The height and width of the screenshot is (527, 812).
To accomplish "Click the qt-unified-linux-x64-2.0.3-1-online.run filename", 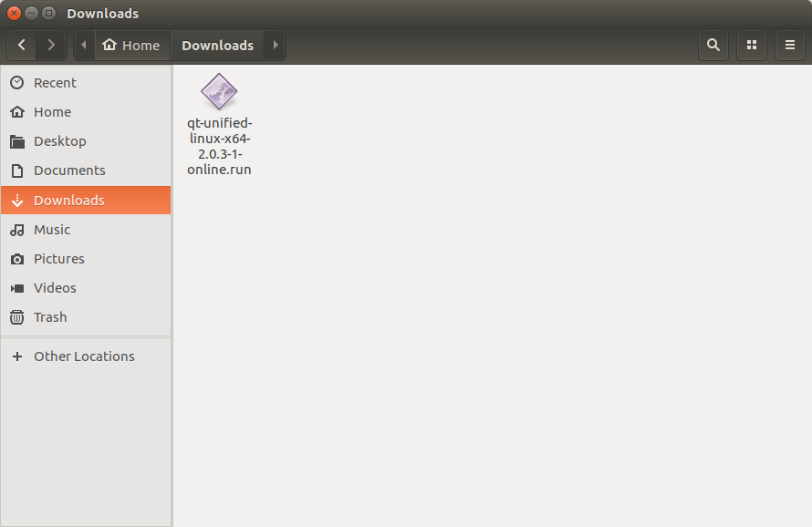I will (x=220, y=147).
